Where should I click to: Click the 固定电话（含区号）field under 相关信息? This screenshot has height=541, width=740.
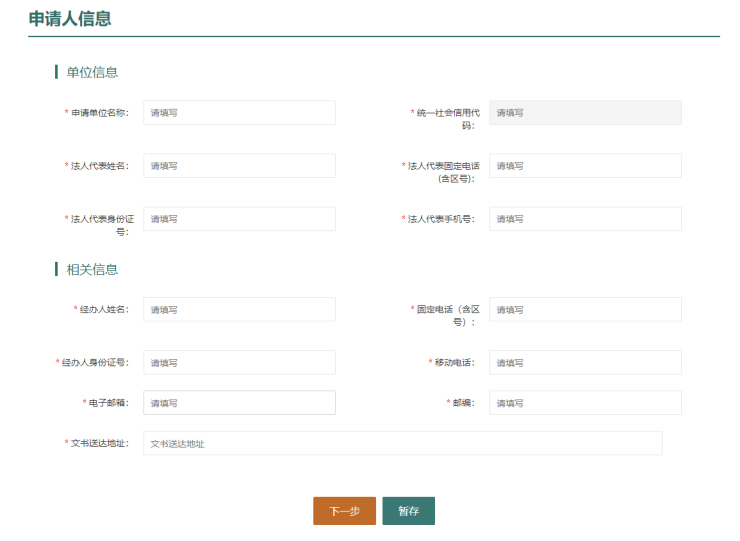(x=585, y=310)
